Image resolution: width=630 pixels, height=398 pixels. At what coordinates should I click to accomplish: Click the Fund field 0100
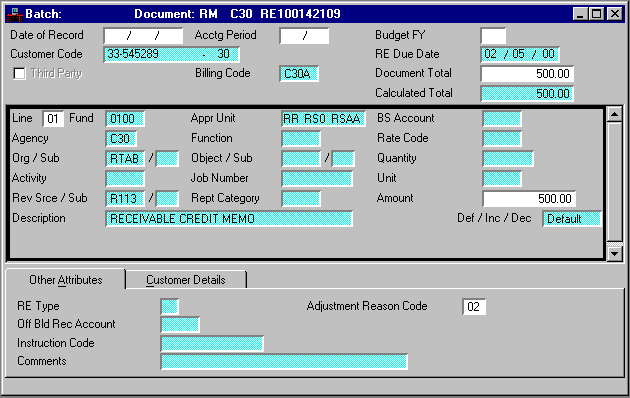click(125, 119)
